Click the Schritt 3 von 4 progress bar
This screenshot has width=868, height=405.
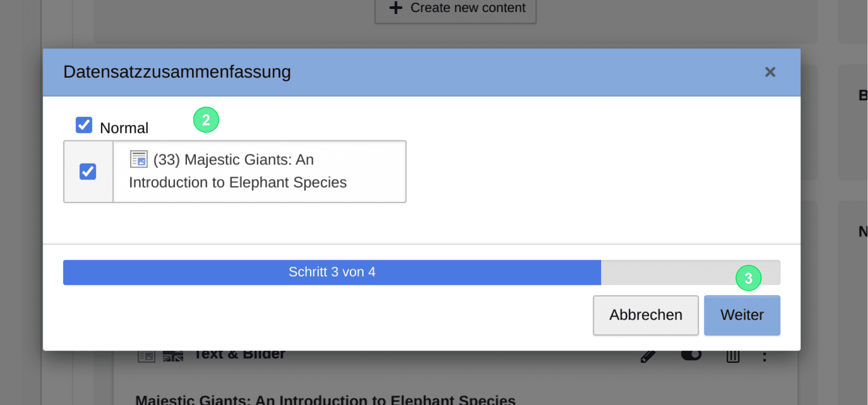point(421,272)
